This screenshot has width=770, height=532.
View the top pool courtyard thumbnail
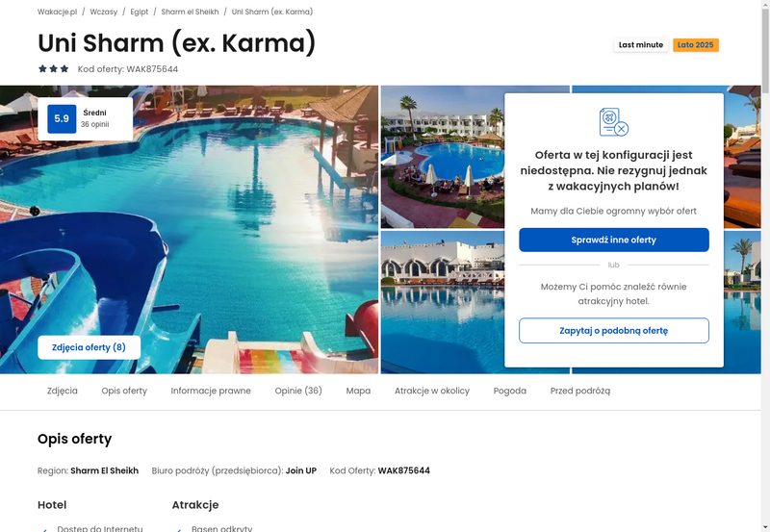click(x=443, y=157)
